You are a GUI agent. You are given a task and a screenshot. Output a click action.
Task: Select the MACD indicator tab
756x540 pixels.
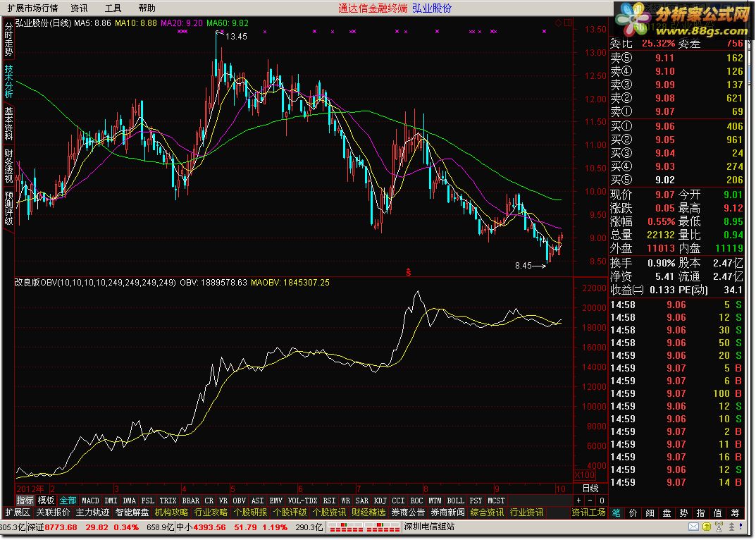tap(90, 501)
